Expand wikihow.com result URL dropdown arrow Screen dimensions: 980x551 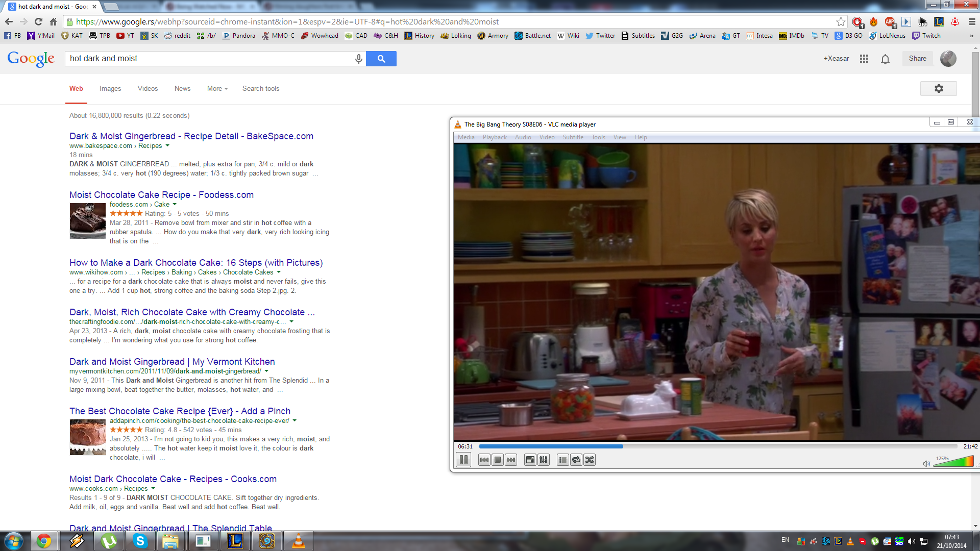279,272
